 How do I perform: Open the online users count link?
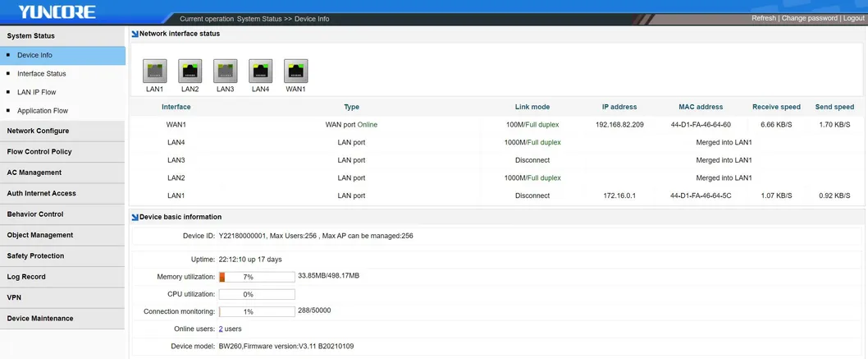coord(221,329)
